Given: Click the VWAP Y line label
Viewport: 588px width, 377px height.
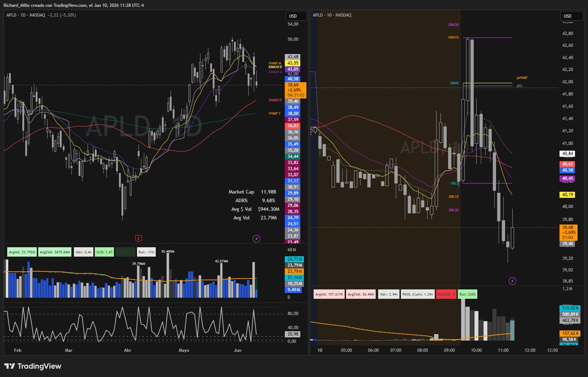Looking at the screenshot, I should [x=275, y=113].
